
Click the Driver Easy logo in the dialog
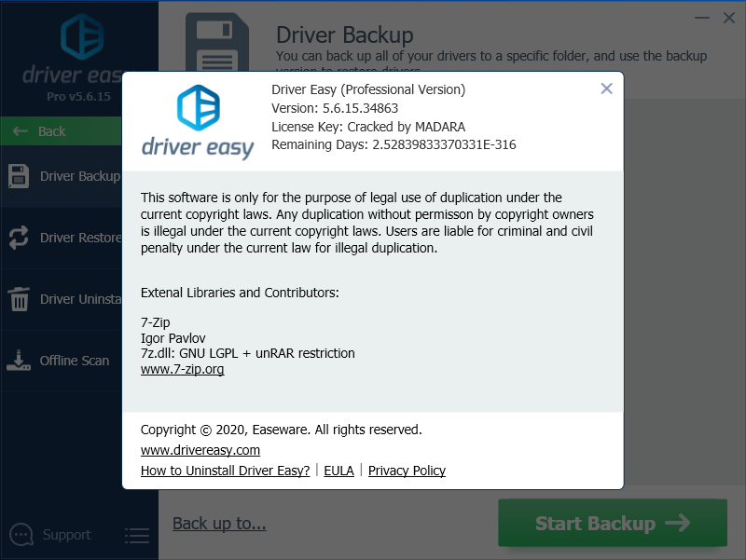tap(198, 122)
